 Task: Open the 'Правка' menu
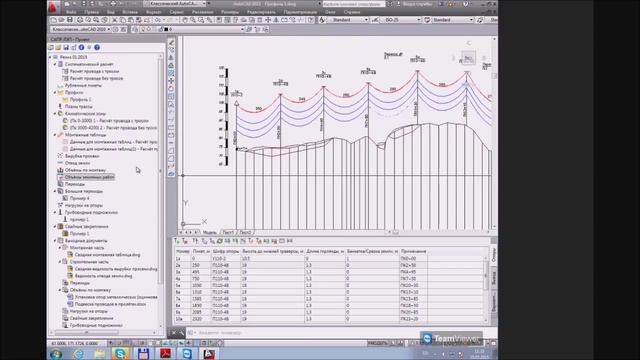click(91, 12)
